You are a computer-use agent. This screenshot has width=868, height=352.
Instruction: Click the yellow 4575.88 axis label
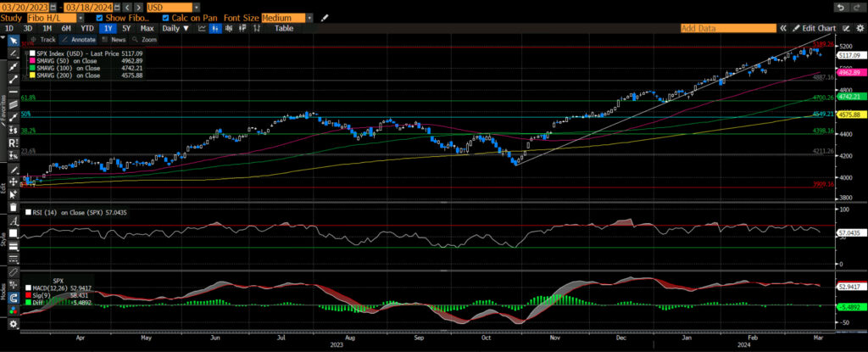pos(849,115)
